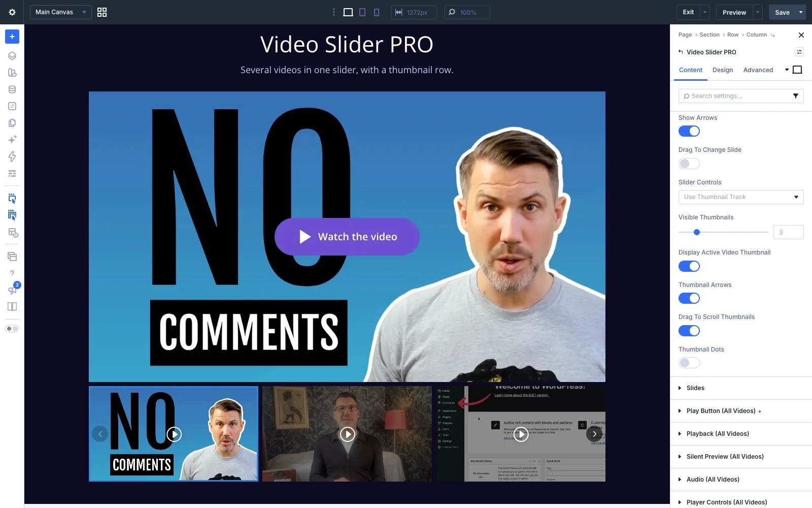Image resolution: width=812 pixels, height=508 pixels.
Task: Open the megaphone notifications icon
Action: 12,290
